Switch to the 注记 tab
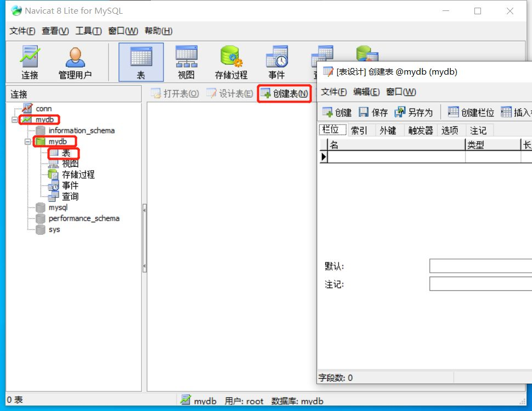532x411 pixels. pos(478,131)
